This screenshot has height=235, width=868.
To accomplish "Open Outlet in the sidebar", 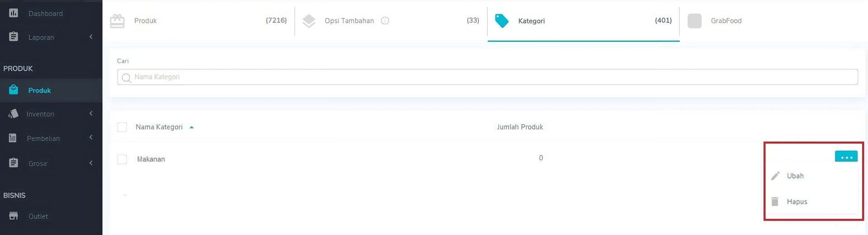I will [x=51, y=216].
